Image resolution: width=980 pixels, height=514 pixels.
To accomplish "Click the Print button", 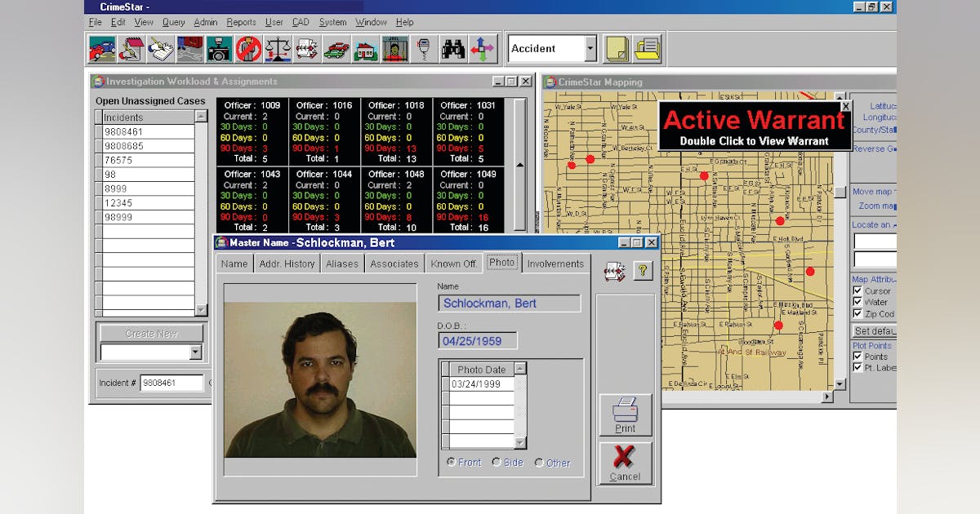I will (626, 415).
